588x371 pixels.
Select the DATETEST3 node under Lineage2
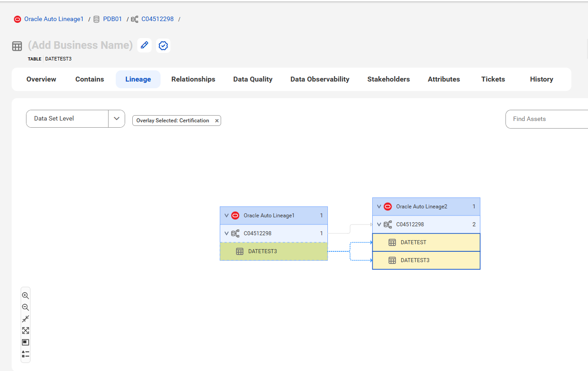click(426, 260)
